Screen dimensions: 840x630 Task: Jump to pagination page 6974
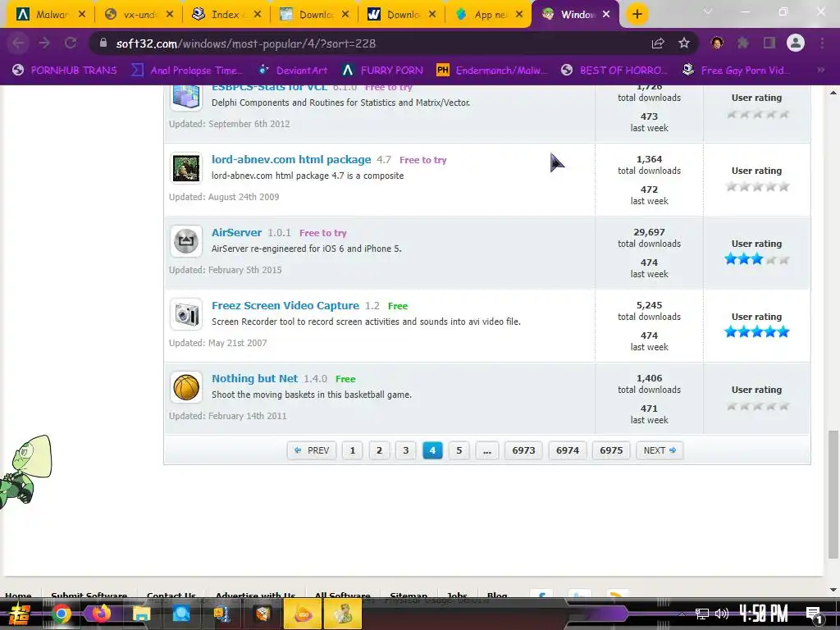(x=568, y=450)
